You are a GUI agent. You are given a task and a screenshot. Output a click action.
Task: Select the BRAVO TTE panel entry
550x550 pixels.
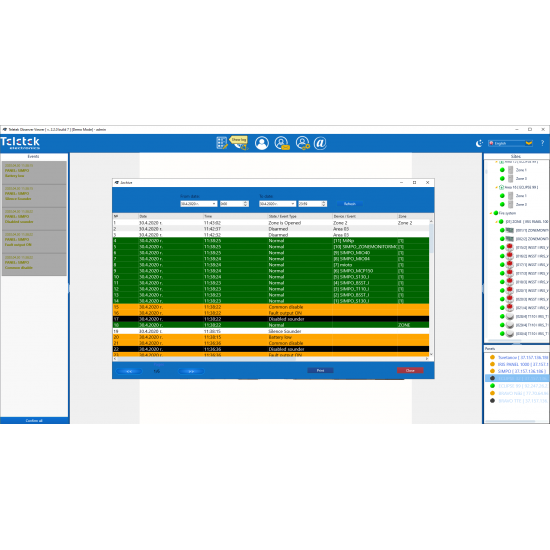[523, 401]
